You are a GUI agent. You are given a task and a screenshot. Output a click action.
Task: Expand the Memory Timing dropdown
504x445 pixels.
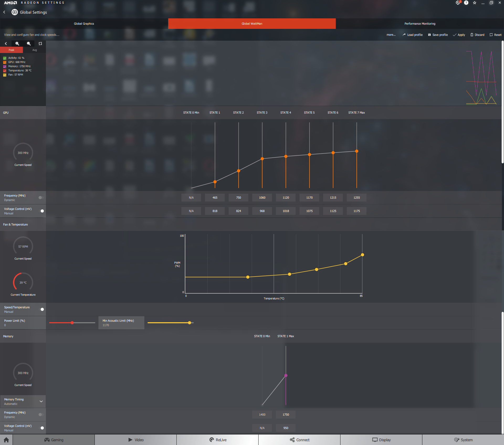tap(41, 401)
